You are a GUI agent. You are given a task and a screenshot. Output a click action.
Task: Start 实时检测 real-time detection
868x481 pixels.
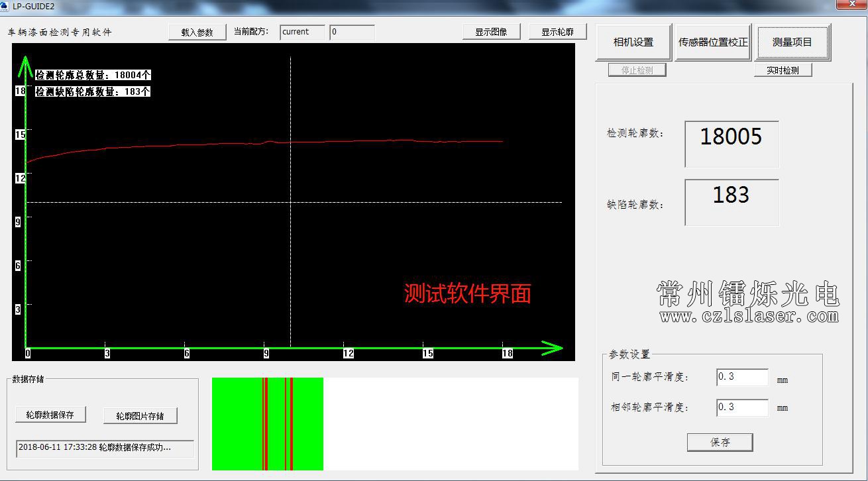pyautogui.click(x=783, y=69)
